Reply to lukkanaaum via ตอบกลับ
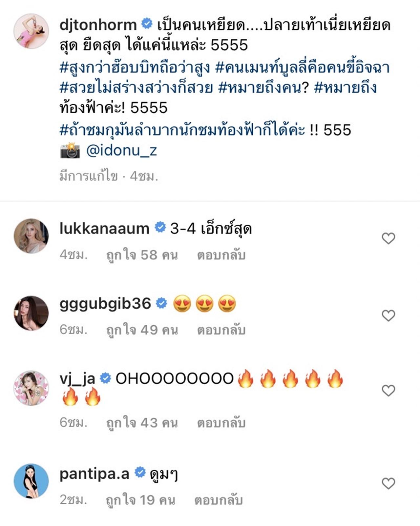 pos(221,255)
